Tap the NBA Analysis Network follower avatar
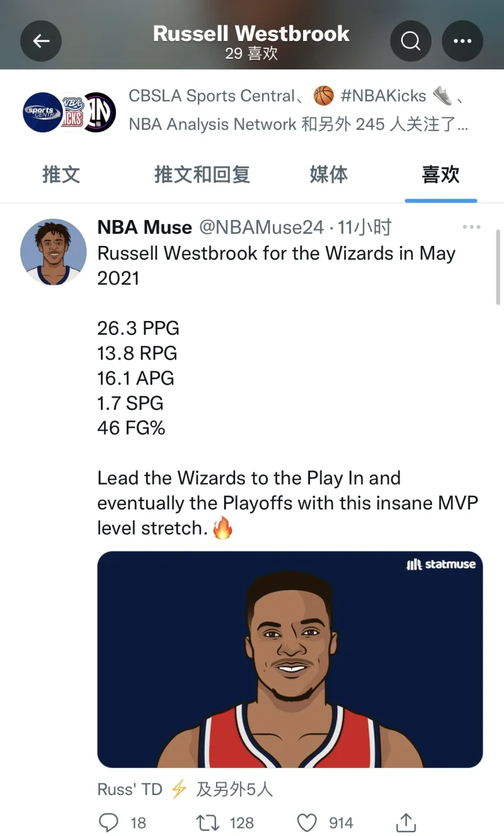 (100, 112)
